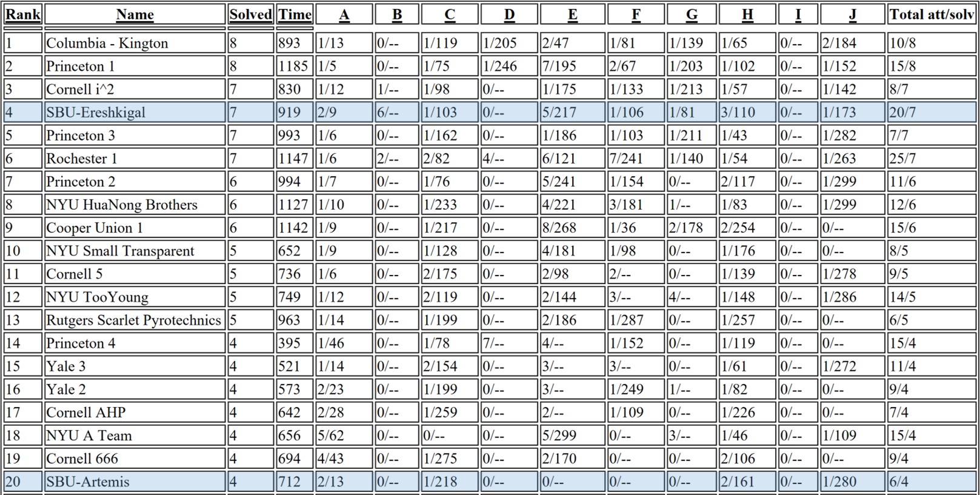This screenshot has width=980, height=495.
Task: Open problem G header link
Action: coord(692,15)
